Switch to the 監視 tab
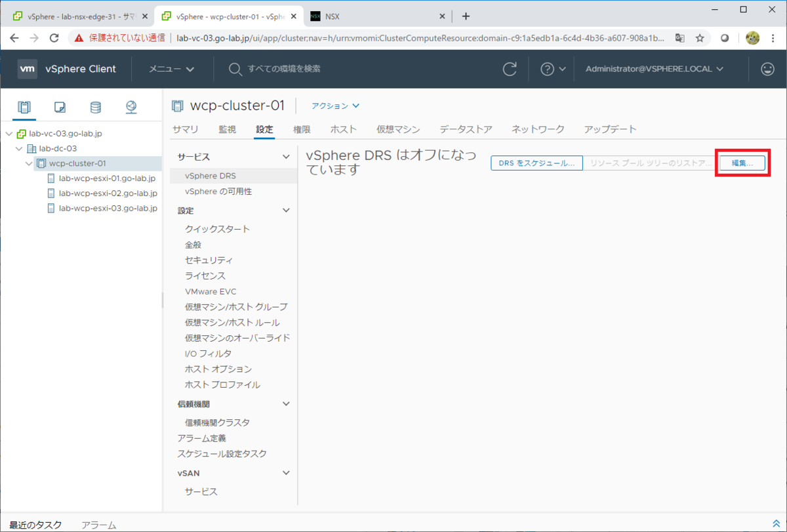The height and width of the screenshot is (532, 787). coord(228,129)
